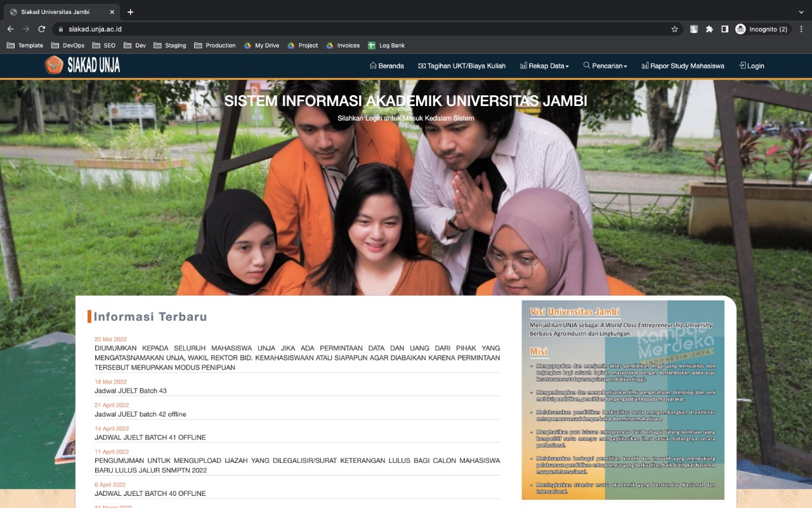812x508 pixels.
Task: Open the Invoices Drive bookmark
Action: [x=343, y=46]
